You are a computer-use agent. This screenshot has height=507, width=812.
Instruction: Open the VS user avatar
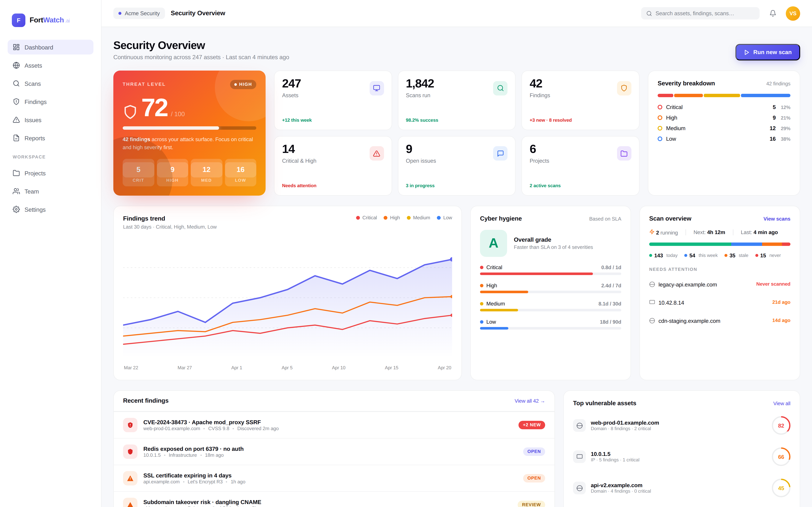pos(793,13)
